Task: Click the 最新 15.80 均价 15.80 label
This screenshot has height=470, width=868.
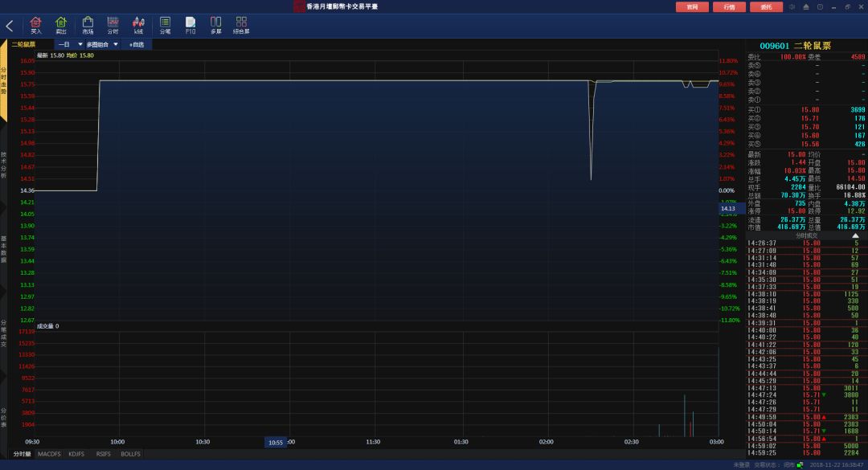Action: (65, 55)
